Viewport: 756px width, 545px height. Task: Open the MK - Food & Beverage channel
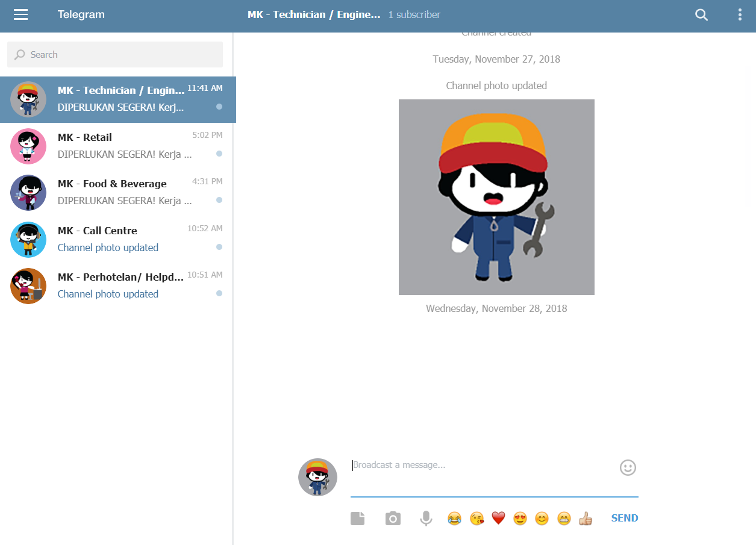118,192
